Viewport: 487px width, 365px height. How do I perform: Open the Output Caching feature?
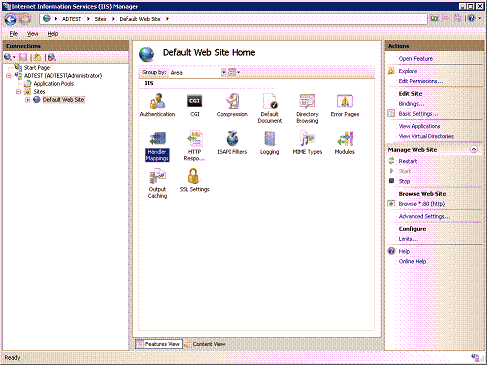pos(157,184)
